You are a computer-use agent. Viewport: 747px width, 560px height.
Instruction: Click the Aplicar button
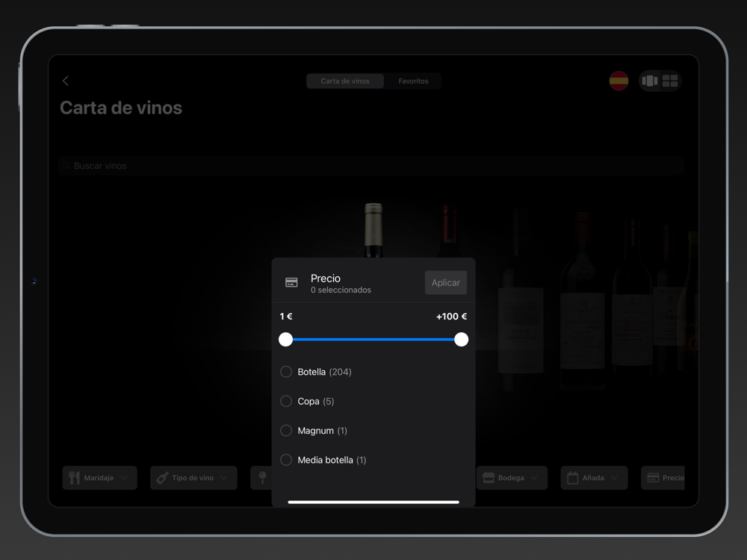point(445,283)
